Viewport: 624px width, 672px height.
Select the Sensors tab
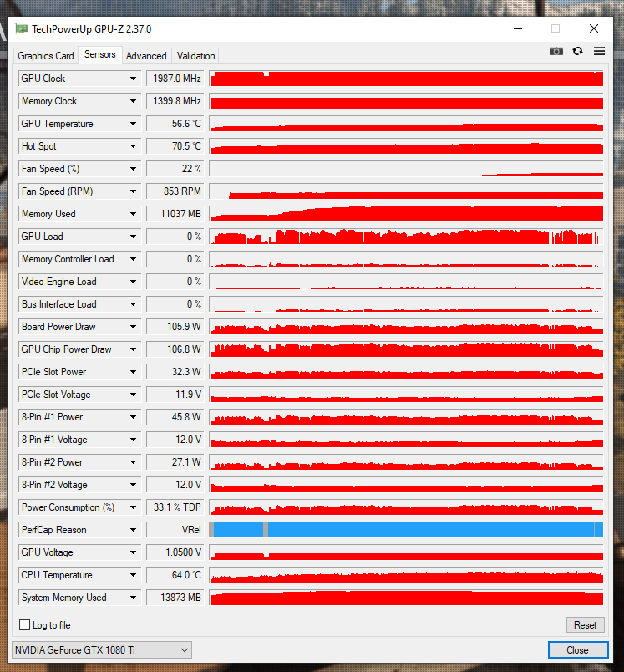[99, 54]
